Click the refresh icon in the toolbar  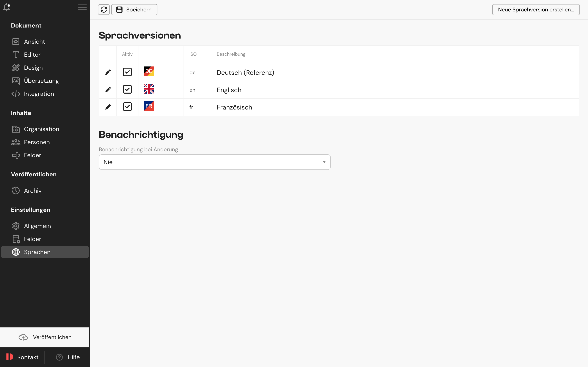click(104, 9)
